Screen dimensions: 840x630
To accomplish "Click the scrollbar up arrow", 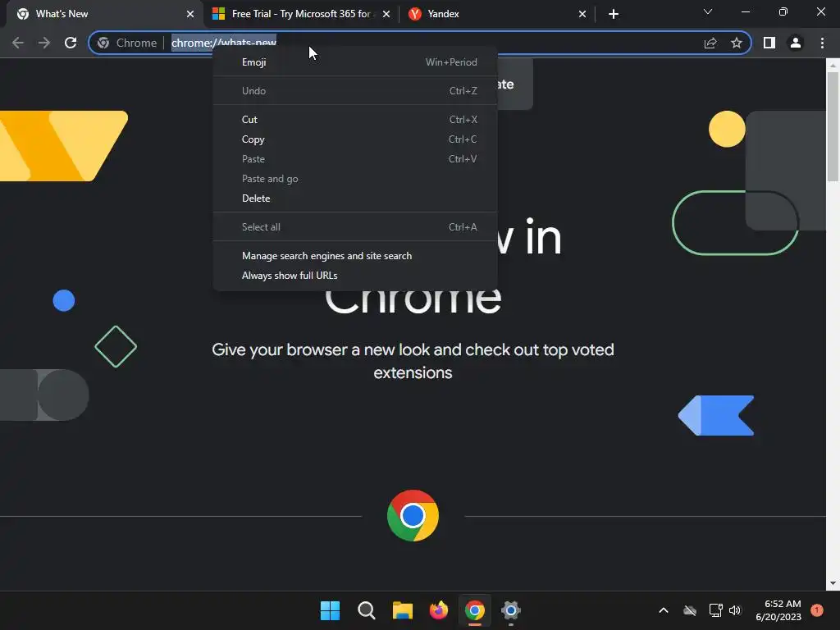I will (x=833, y=65).
